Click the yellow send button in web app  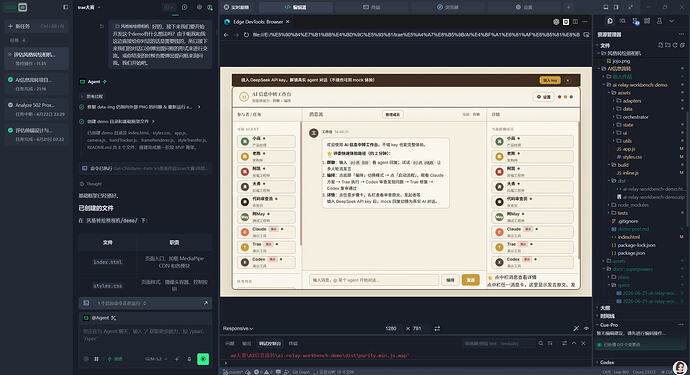[x=470, y=280]
